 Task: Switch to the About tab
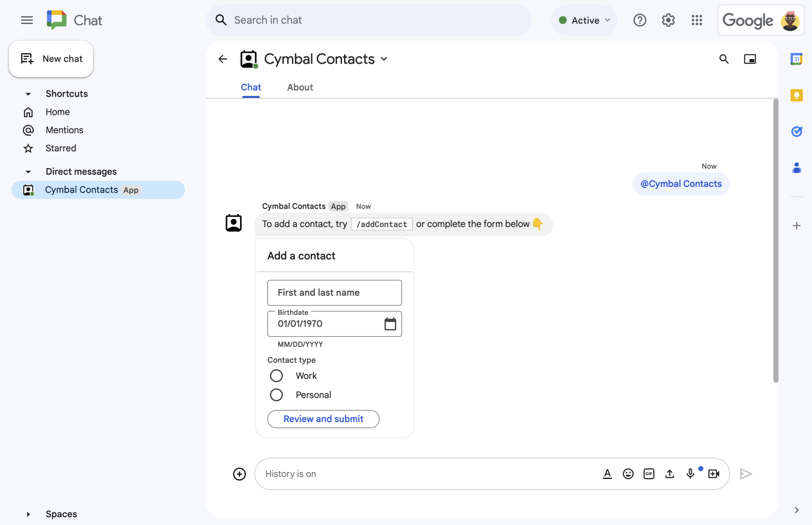pos(300,87)
